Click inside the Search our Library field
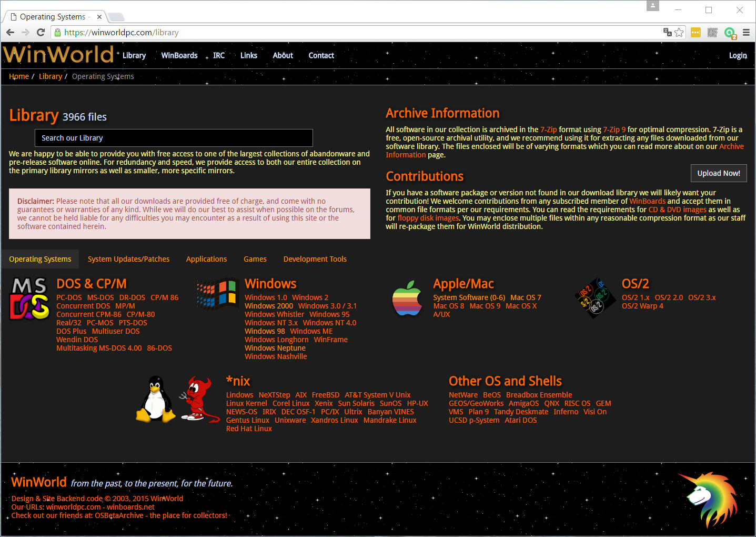Image resolution: width=756 pixels, height=537 pixels. [174, 137]
